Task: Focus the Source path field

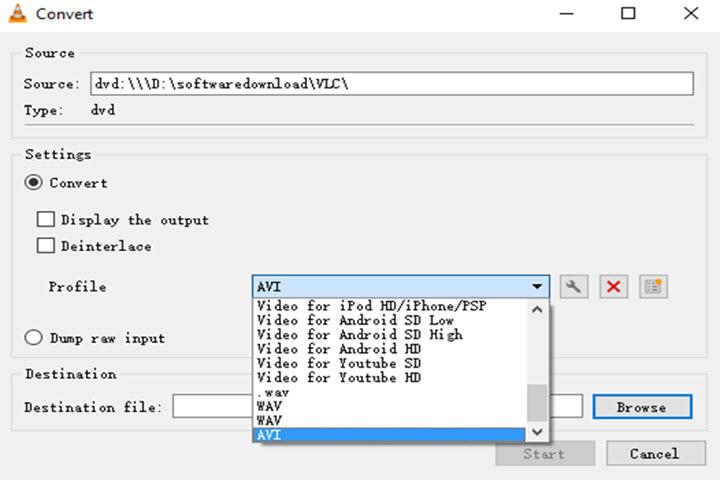Action: tap(392, 84)
